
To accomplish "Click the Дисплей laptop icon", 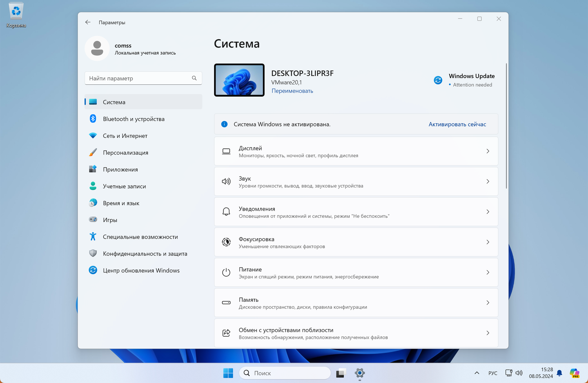I will coord(226,151).
